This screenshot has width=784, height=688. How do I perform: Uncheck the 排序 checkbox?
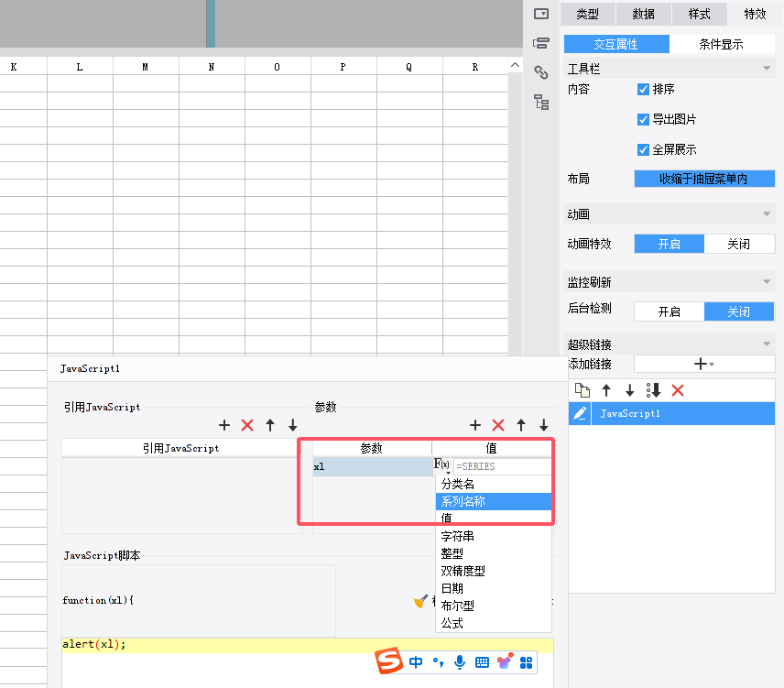click(643, 89)
